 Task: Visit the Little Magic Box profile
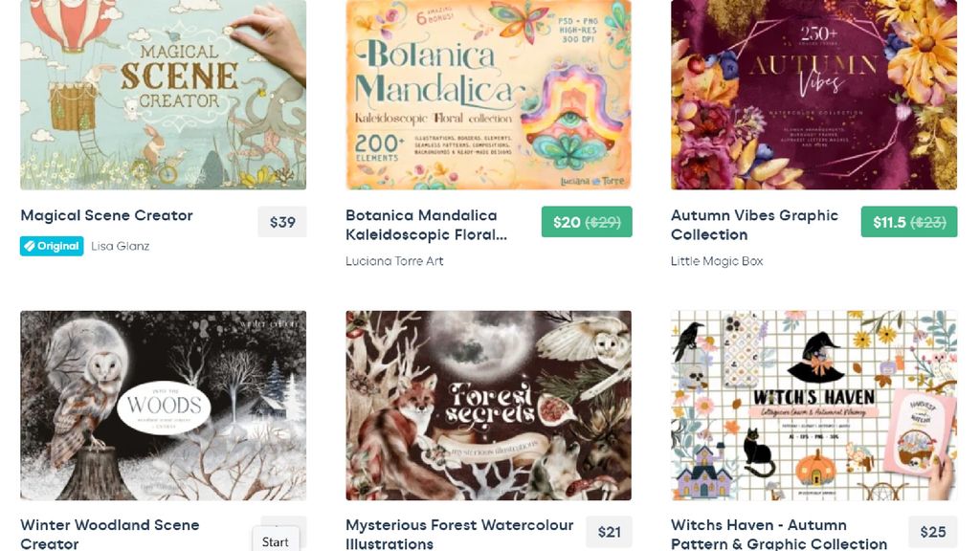coord(718,260)
